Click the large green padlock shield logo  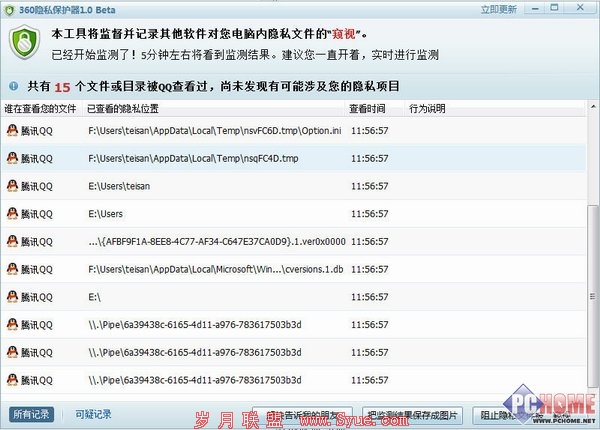coord(24,42)
